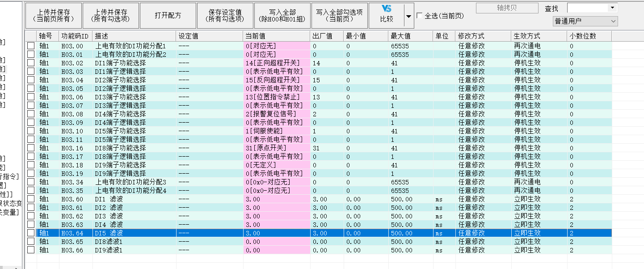
Task: Select the 设定值 cell for H03.02
Action: pos(209,63)
